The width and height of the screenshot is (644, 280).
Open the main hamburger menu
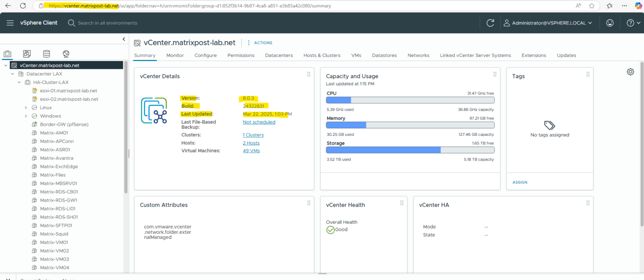pyautogui.click(x=10, y=23)
